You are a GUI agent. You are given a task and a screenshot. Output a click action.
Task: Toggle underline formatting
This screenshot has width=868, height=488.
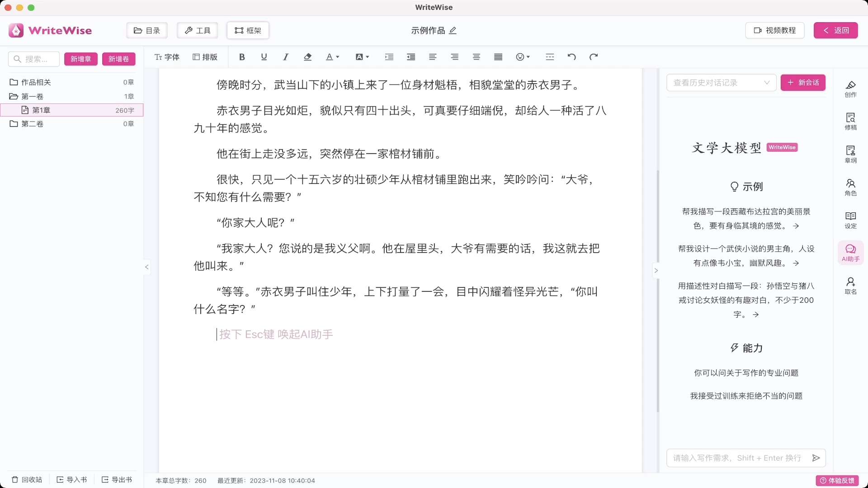pos(264,57)
